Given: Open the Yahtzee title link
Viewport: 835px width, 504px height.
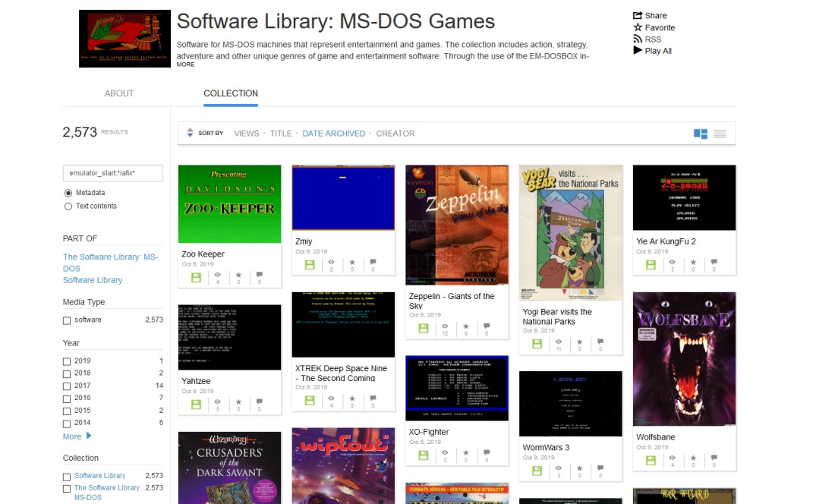Looking at the screenshot, I should point(196,381).
